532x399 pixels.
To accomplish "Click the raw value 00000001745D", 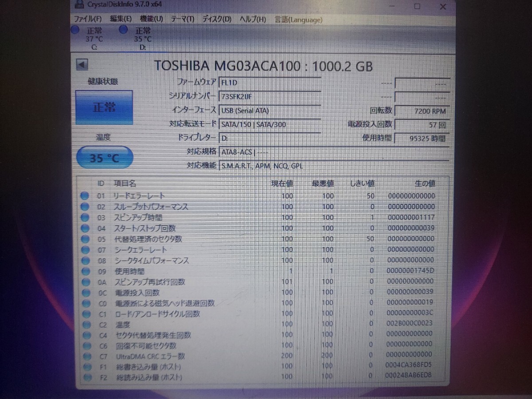I will [x=411, y=270].
